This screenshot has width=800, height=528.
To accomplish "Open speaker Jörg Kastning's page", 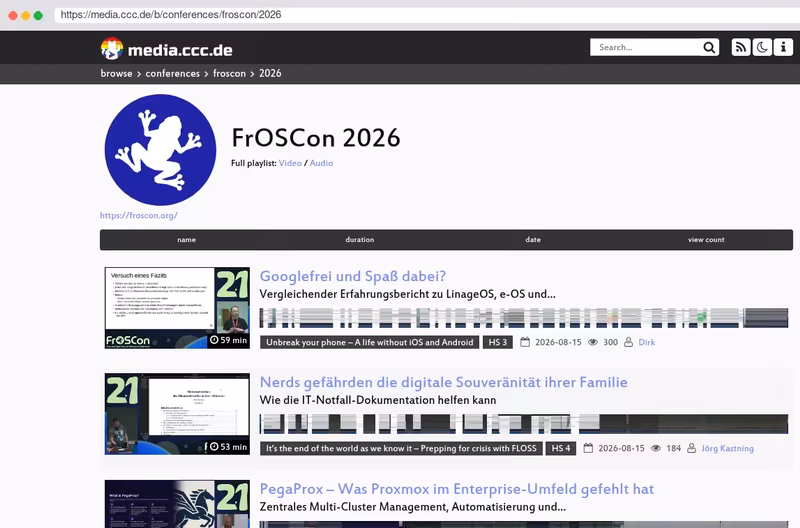I will (x=727, y=448).
